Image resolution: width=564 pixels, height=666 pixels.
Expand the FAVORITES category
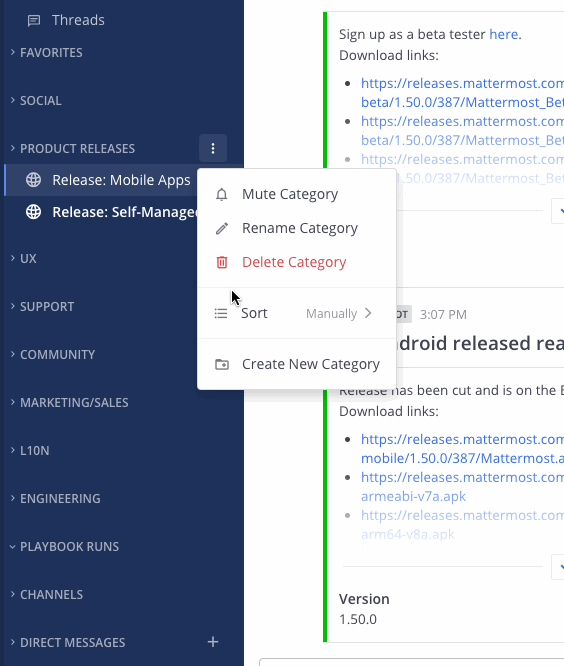pyautogui.click(x=51, y=53)
